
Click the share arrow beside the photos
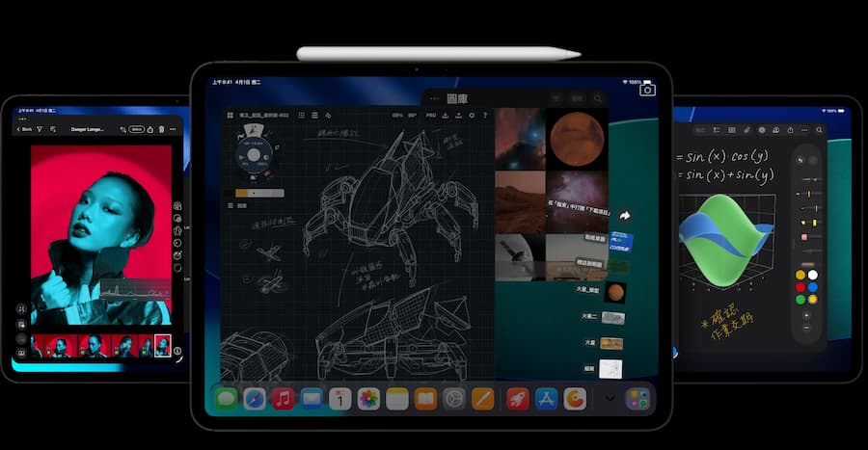point(625,216)
